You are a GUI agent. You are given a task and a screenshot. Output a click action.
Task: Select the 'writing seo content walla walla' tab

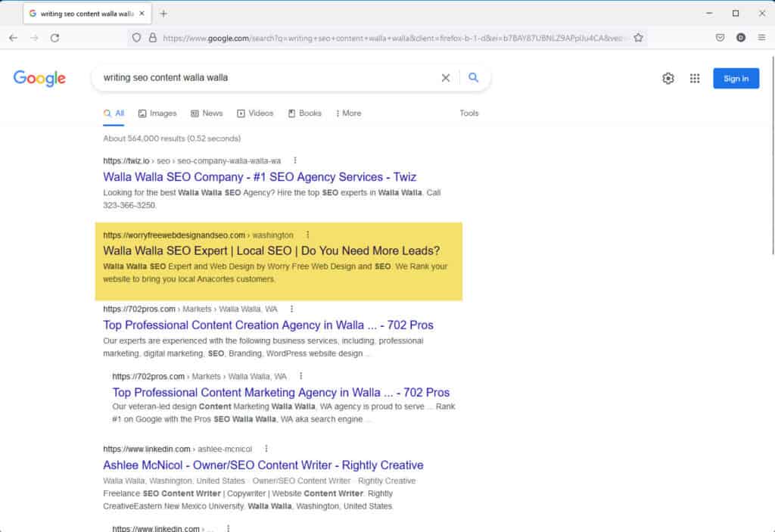click(x=87, y=14)
